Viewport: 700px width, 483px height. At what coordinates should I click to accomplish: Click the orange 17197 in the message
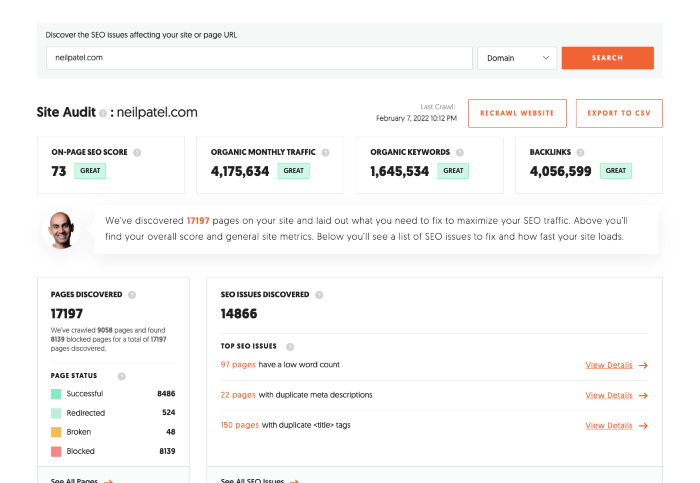198,221
